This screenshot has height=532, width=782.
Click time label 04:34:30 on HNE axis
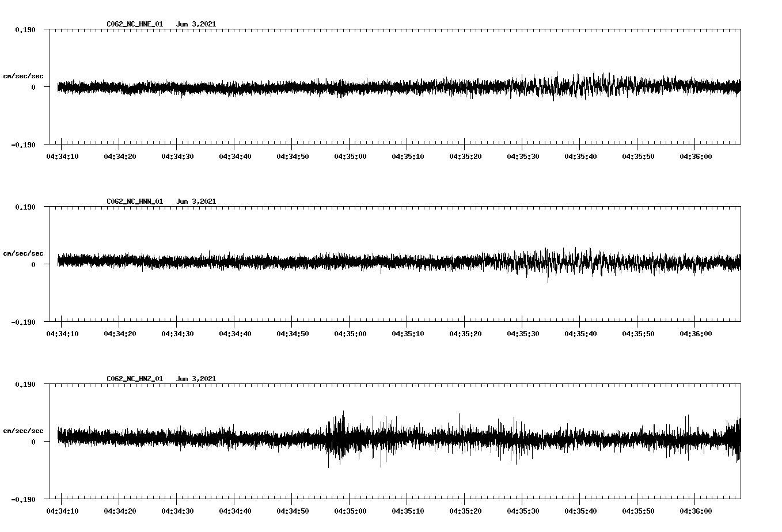177,157
